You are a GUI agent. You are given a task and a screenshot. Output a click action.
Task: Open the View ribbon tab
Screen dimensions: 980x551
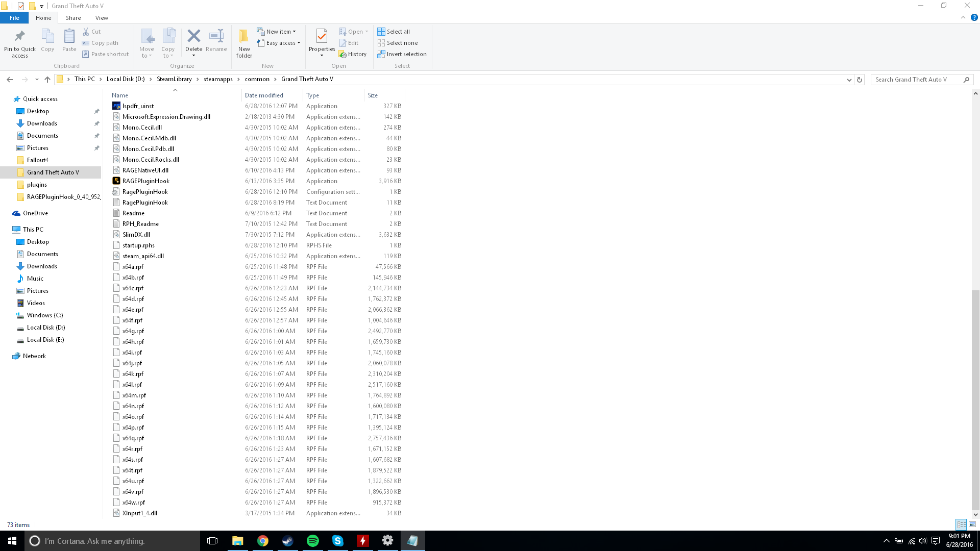(x=102, y=18)
